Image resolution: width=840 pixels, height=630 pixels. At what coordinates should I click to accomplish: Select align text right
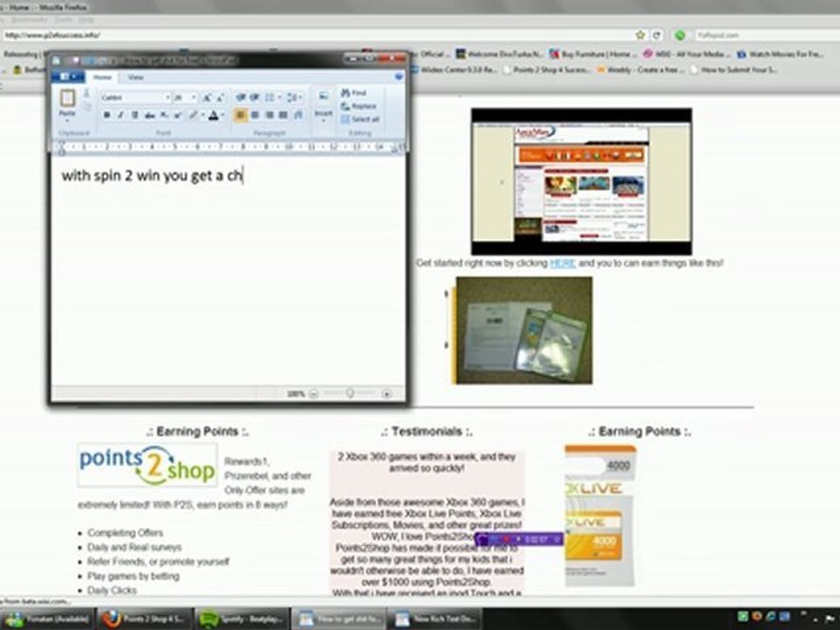[269, 115]
